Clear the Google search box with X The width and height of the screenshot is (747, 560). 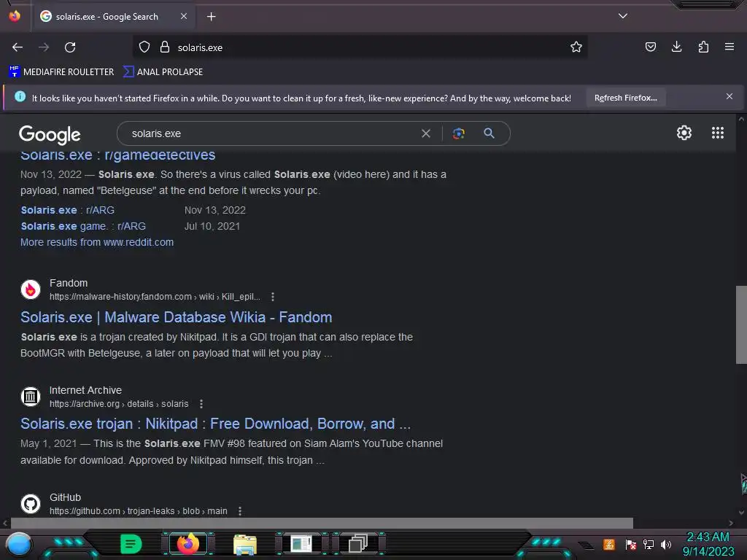[426, 134]
